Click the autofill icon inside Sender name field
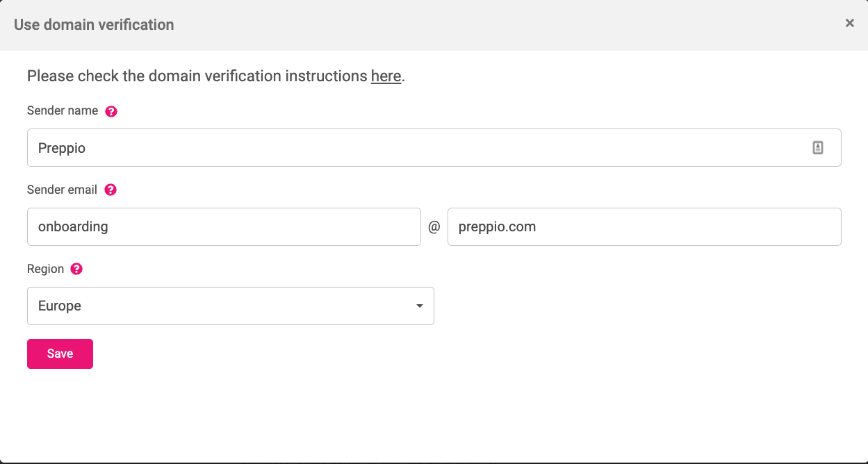 (x=818, y=147)
